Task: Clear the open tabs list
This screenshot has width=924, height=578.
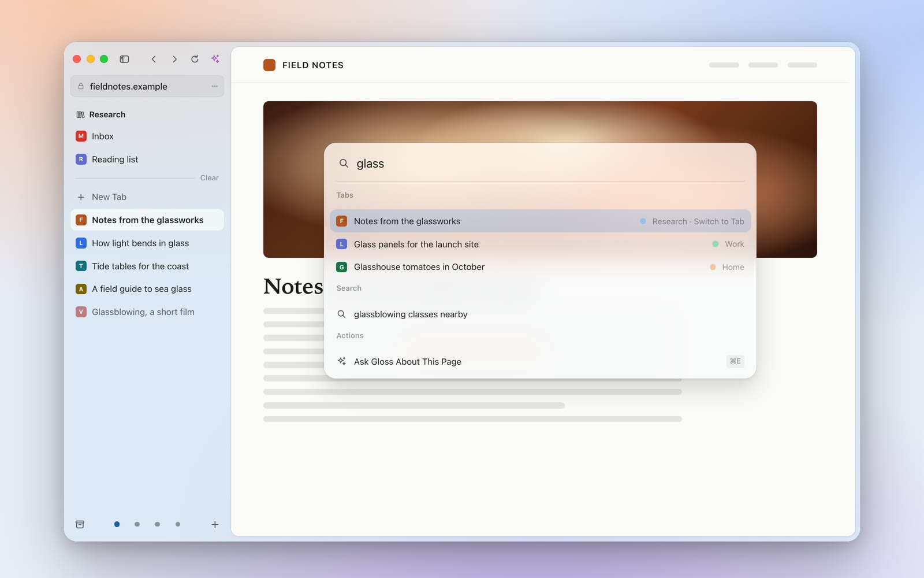Action: pyautogui.click(x=209, y=178)
